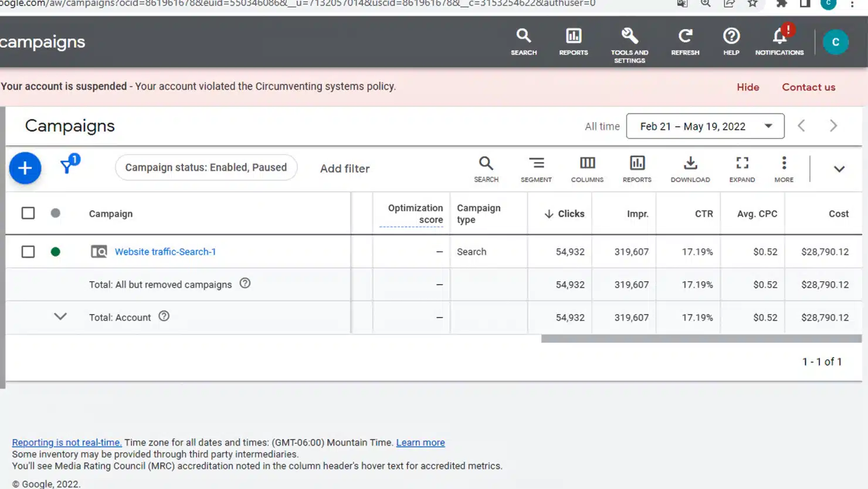Sort by Optimization score column header

[x=415, y=214]
